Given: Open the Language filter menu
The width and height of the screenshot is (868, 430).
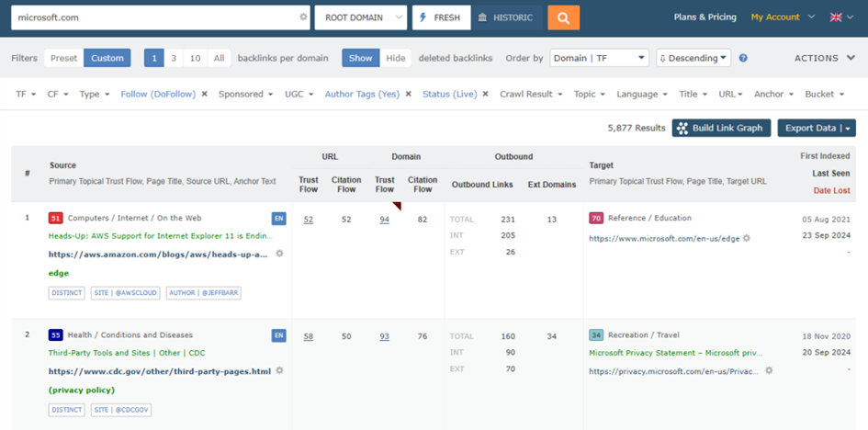Looking at the screenshot, I should click(643, 94).
